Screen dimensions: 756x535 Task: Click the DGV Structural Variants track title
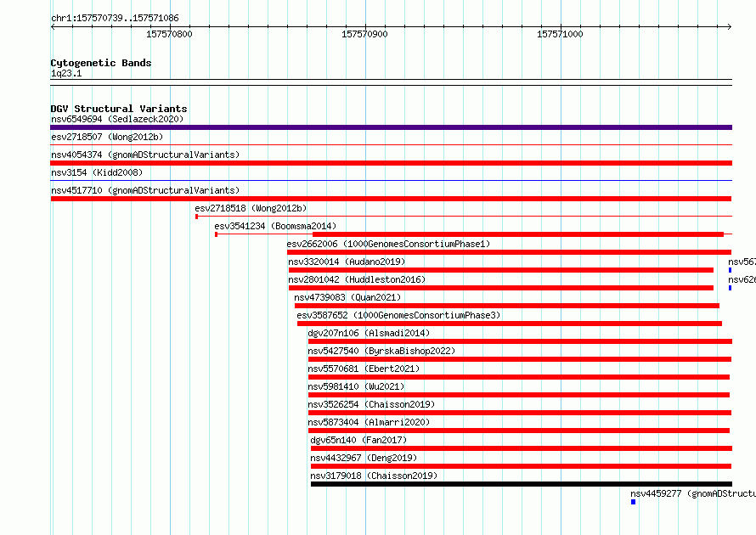(119, 109)
